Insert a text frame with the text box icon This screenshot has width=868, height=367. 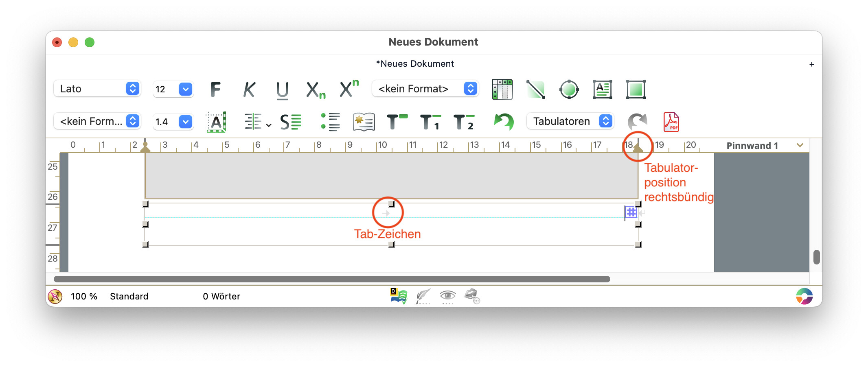point(602,90)
